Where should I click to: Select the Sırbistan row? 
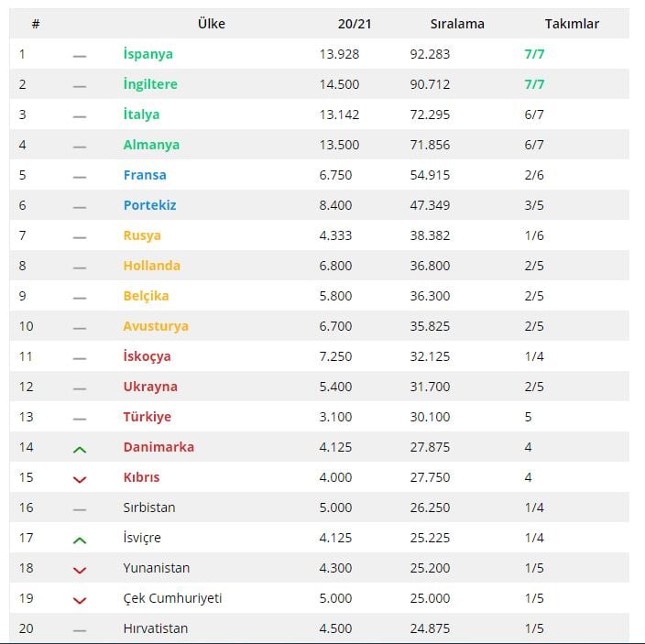click(x=319, y=508)
